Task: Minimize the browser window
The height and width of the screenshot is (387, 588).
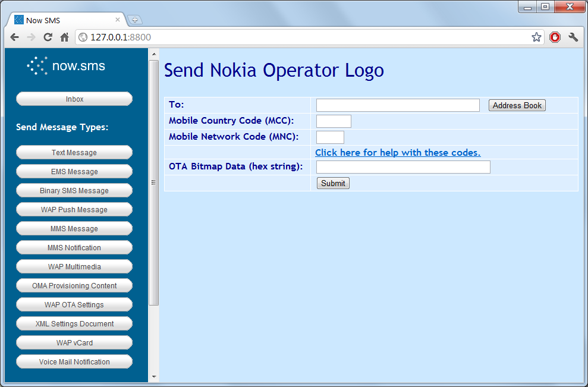Action: pyautogui.click(x=527, y=7)
